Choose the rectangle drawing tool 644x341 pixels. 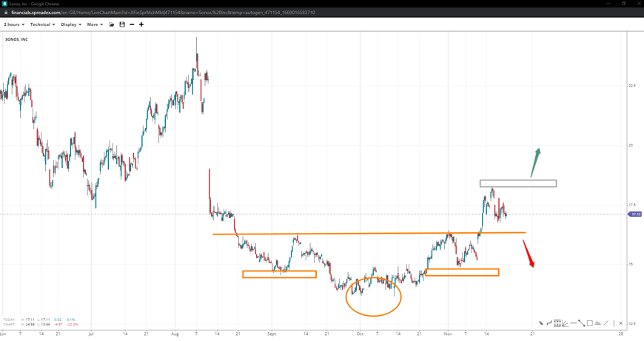[x=590, y=323]
